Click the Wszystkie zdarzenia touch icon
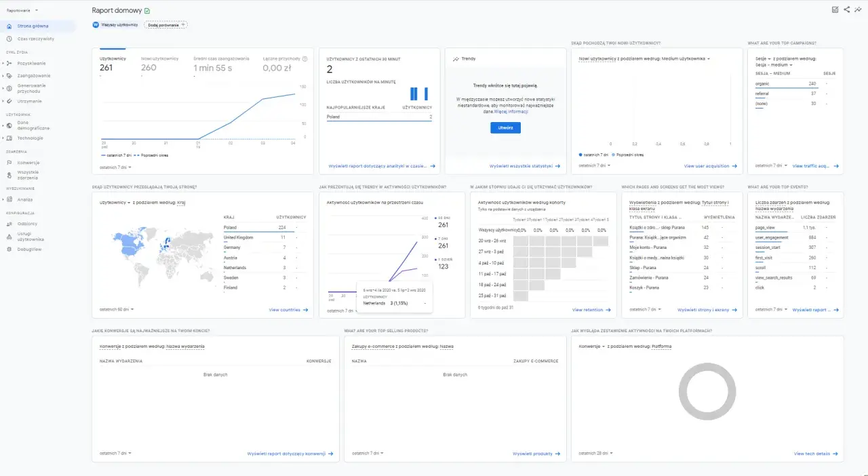 (9, 175)
